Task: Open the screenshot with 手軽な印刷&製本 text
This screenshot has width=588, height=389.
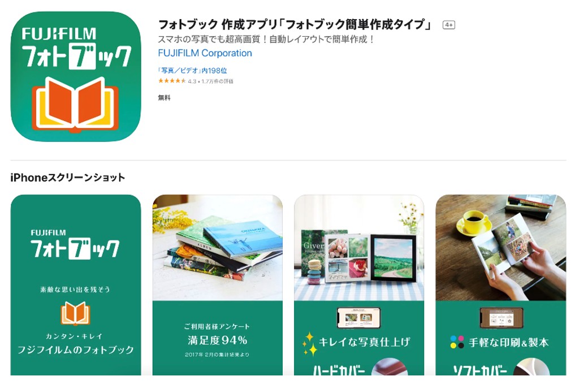Action: coord(500,285)
